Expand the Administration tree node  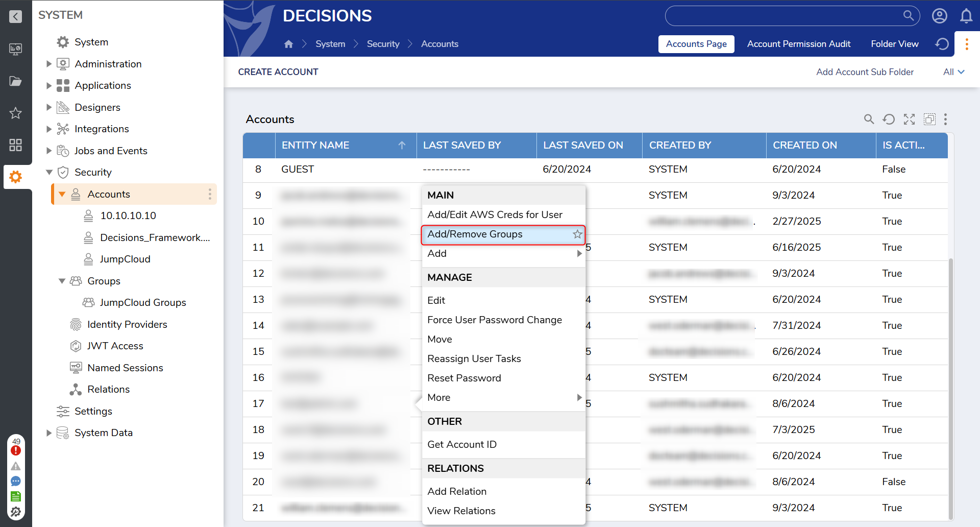[x=49, y=64]
